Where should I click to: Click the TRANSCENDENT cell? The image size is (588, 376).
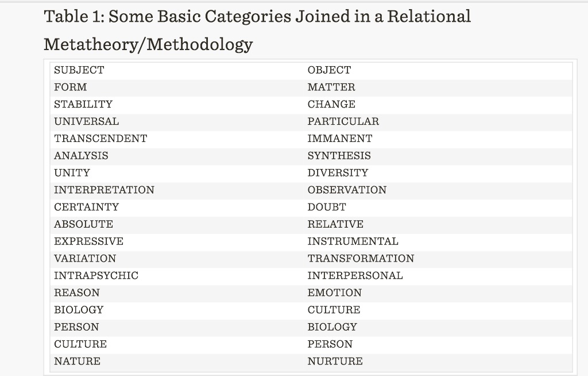pos(100,139)
